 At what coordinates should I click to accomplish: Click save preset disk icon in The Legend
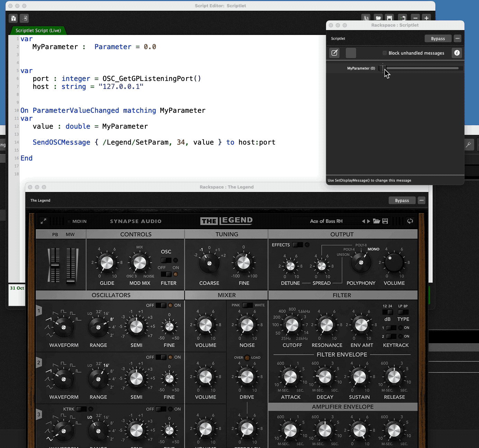coord(385,221)
